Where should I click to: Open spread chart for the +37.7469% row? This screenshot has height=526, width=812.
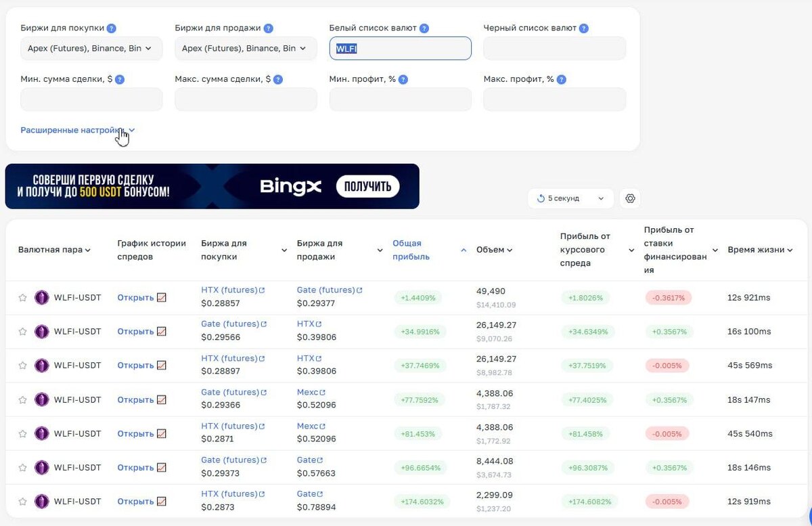click(141, 366)
